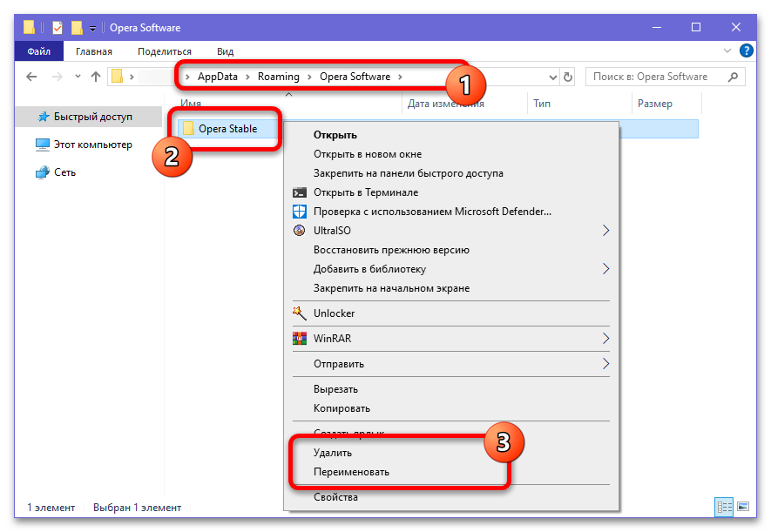Click the Terminal icon in context menu
Image resolution: width=771 pixels, height=532 pixels.
(300, 192)
